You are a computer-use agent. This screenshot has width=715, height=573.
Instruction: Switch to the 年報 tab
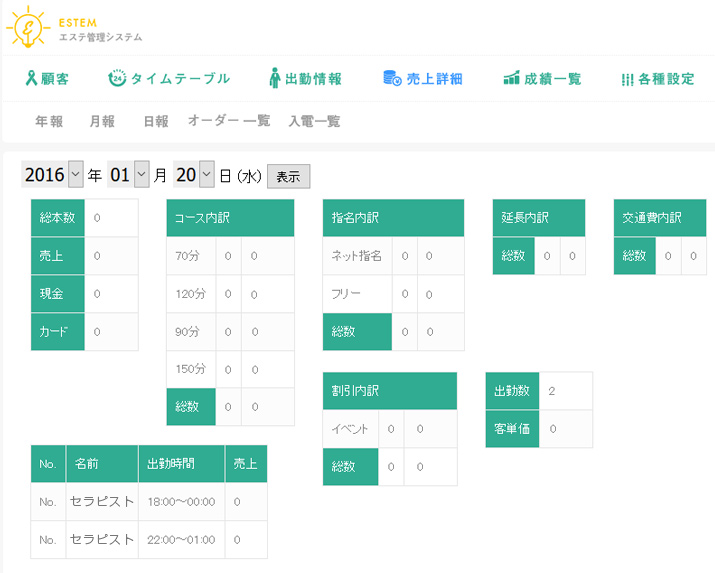(x=49, y=121)
